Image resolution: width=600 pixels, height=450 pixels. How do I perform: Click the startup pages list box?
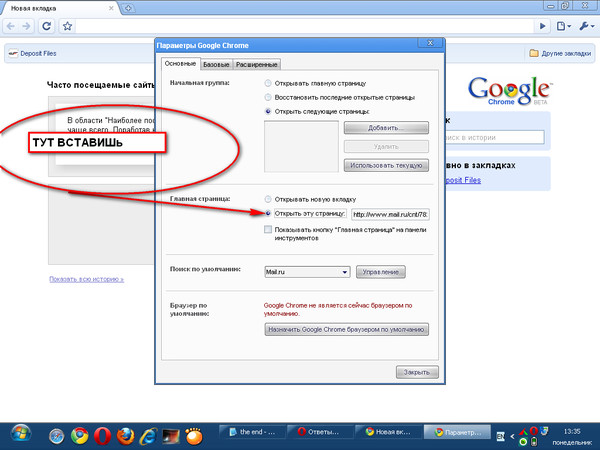tap(301, 146)
